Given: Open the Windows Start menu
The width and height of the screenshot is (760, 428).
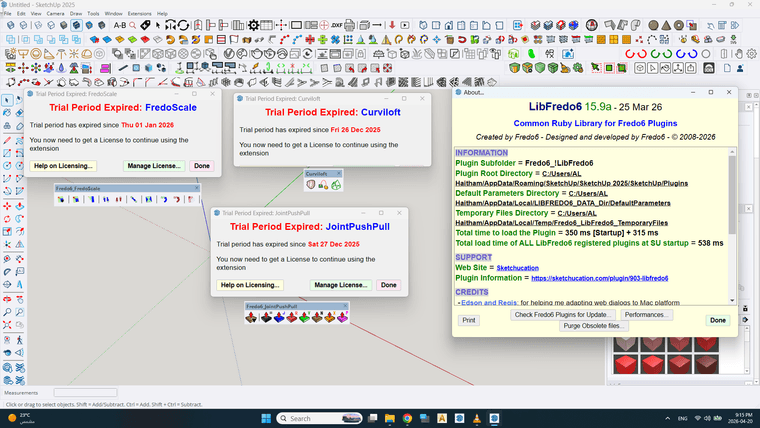Looking at the screenshot, I should (266, 418).
